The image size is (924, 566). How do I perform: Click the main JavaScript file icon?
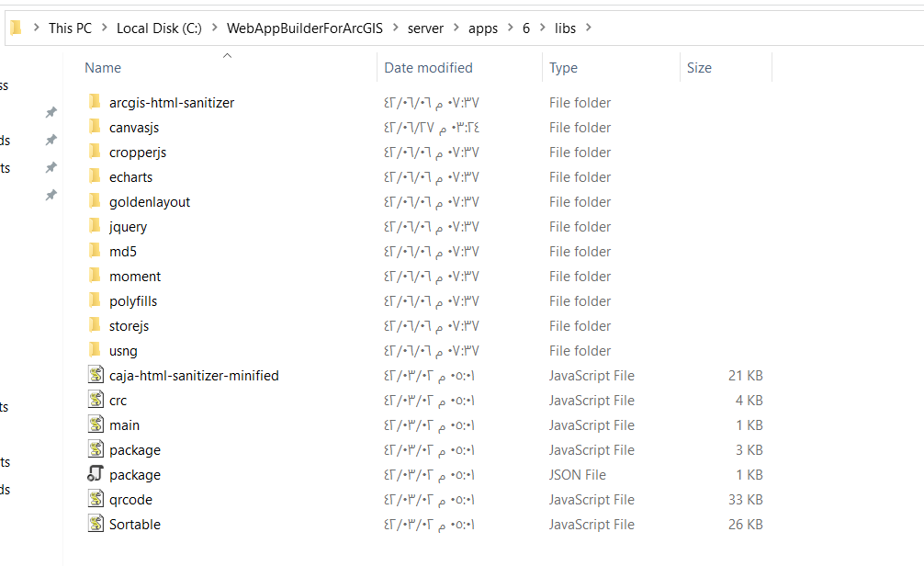point(96,424)
